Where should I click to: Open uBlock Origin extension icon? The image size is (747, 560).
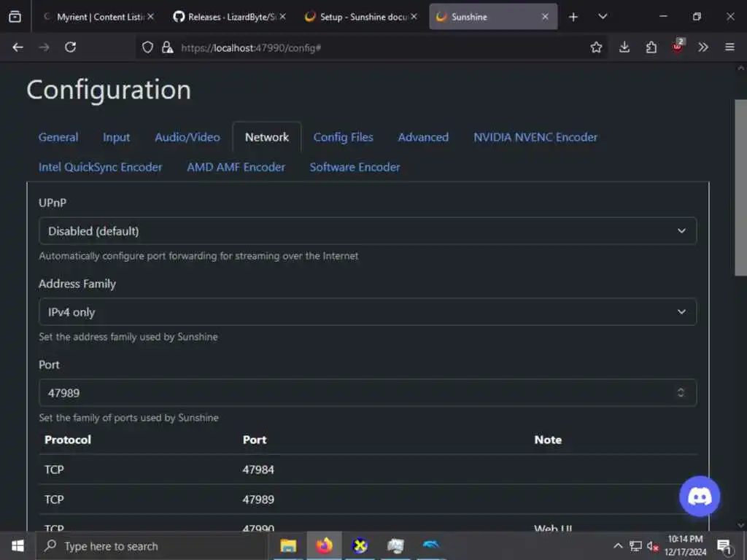click(677, 46)
